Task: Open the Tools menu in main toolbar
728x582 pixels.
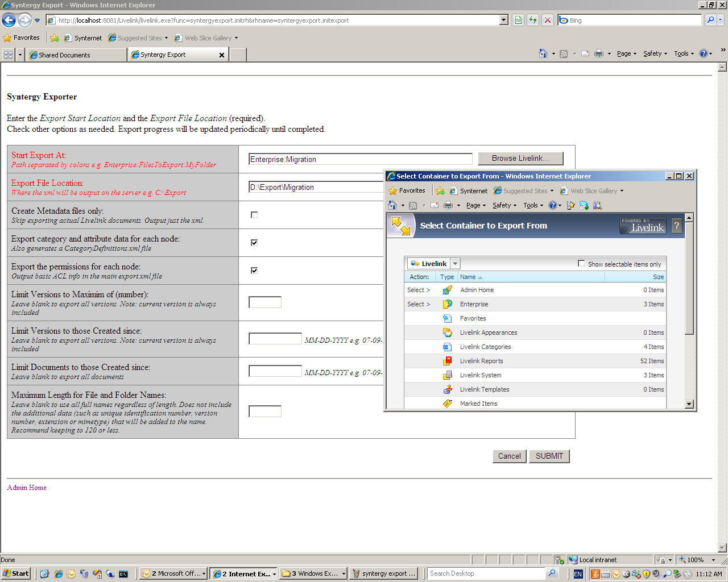Action: coord(684,53)
